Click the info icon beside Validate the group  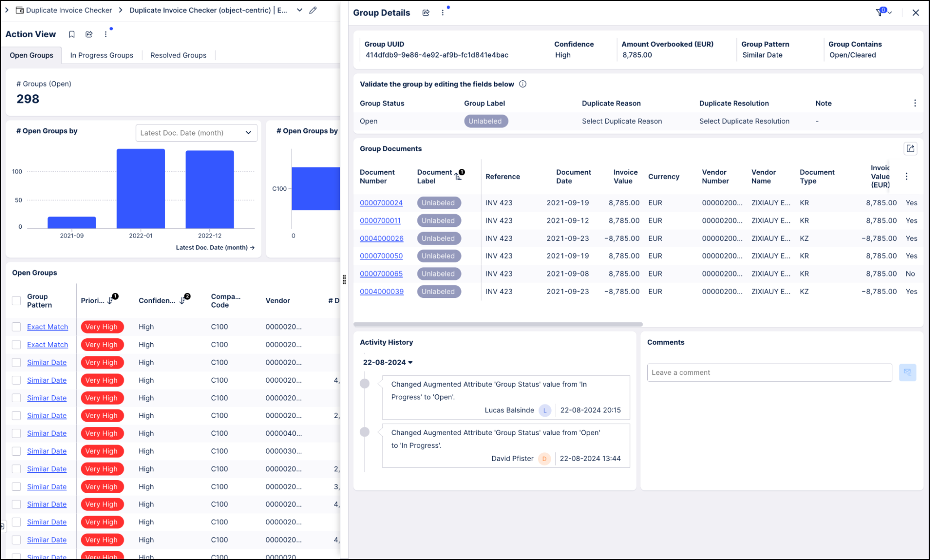[523, 84]
